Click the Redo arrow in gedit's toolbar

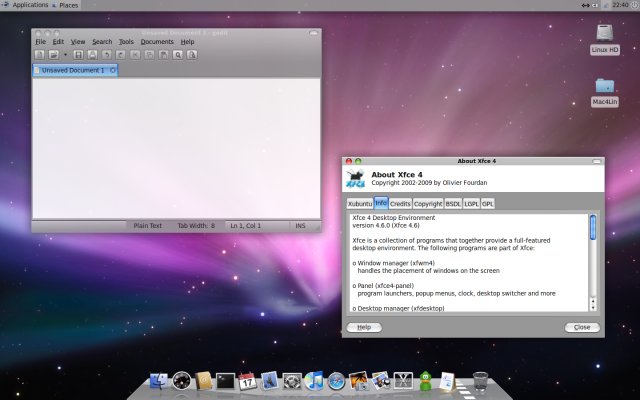coord(120,54)
